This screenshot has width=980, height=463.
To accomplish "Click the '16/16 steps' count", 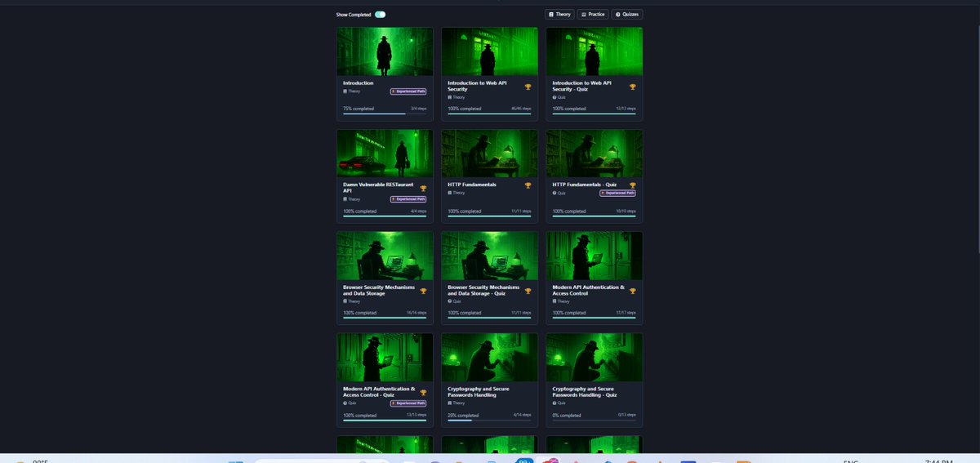I will click(x=416, y=312).
